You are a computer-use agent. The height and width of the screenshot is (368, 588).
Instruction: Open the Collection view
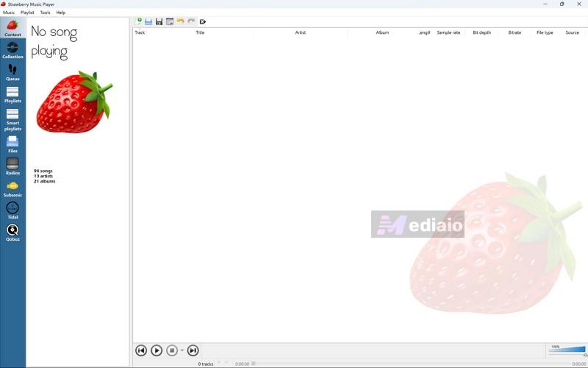(x=12, y=50)
